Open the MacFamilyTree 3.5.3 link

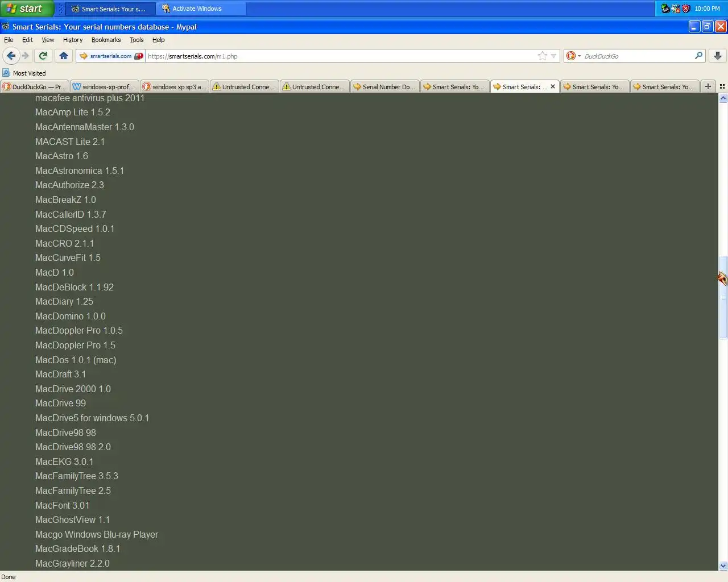77,476
